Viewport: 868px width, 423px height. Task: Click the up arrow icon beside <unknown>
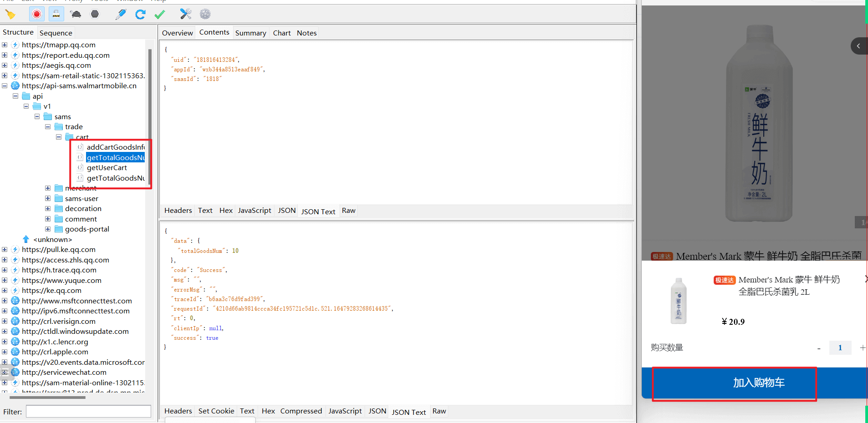26,239
